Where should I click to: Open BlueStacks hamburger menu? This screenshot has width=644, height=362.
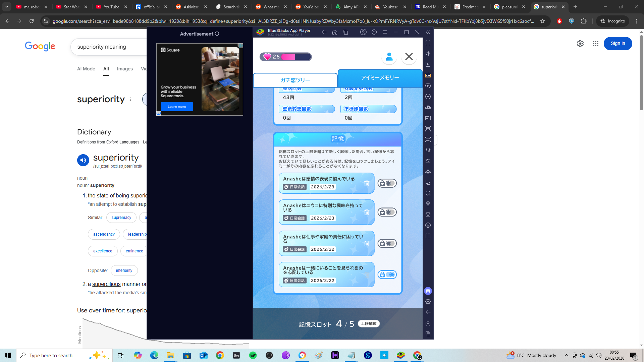click(385, 32)
